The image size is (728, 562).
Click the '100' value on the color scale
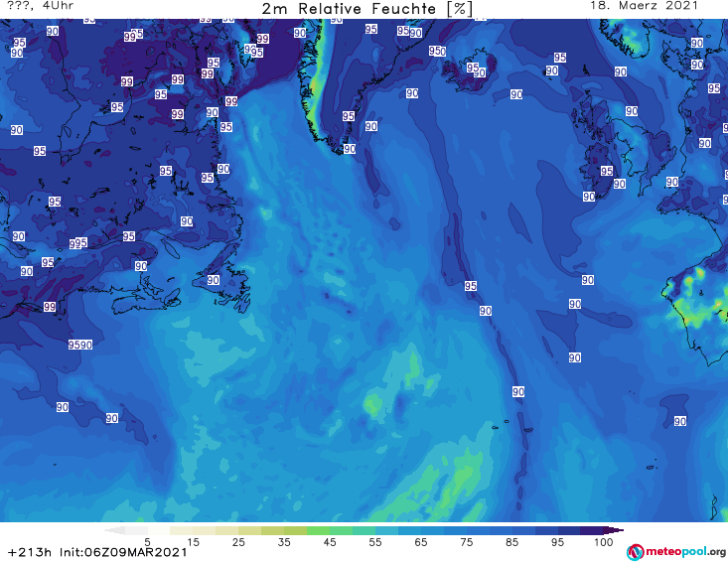click(x=604, y=542)
